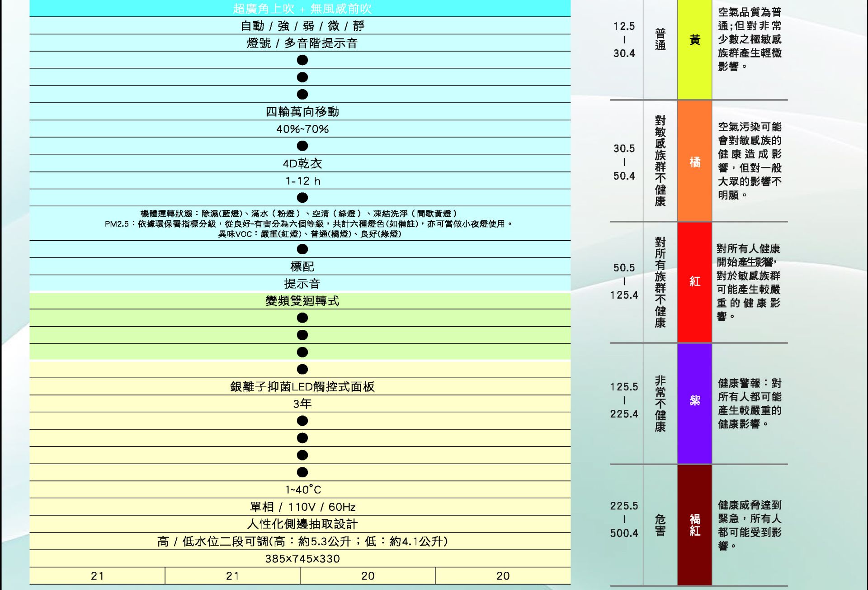Click the 四輪萬向移動 table row
Screen dimensions: 868x590
(x=302, y=112)
